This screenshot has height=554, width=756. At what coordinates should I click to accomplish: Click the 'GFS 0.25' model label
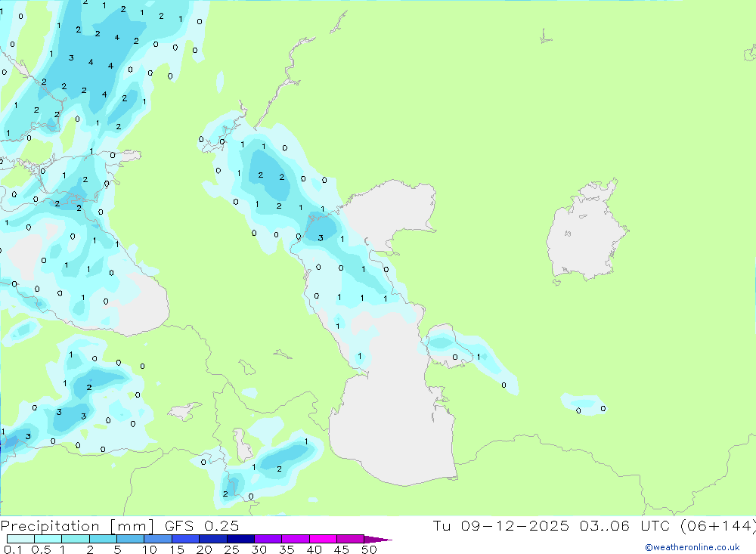(202, 526)
